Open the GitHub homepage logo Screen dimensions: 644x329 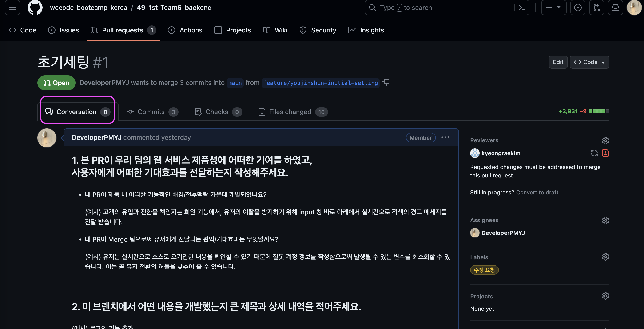[x=35, y=8]
